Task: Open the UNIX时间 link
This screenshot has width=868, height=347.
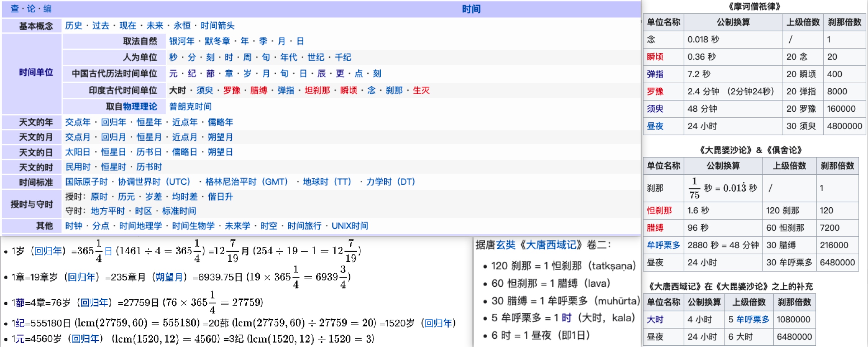Action: point(350,226)
